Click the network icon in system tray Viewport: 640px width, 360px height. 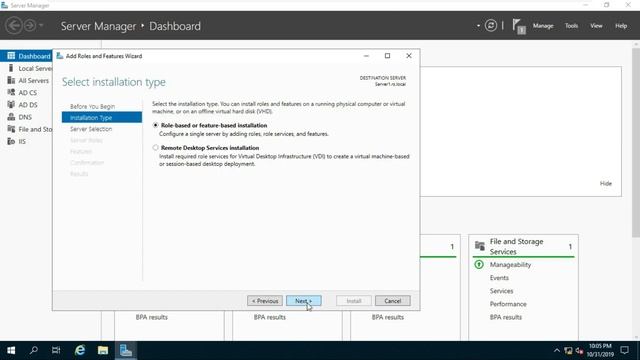[x=568, y=351]
